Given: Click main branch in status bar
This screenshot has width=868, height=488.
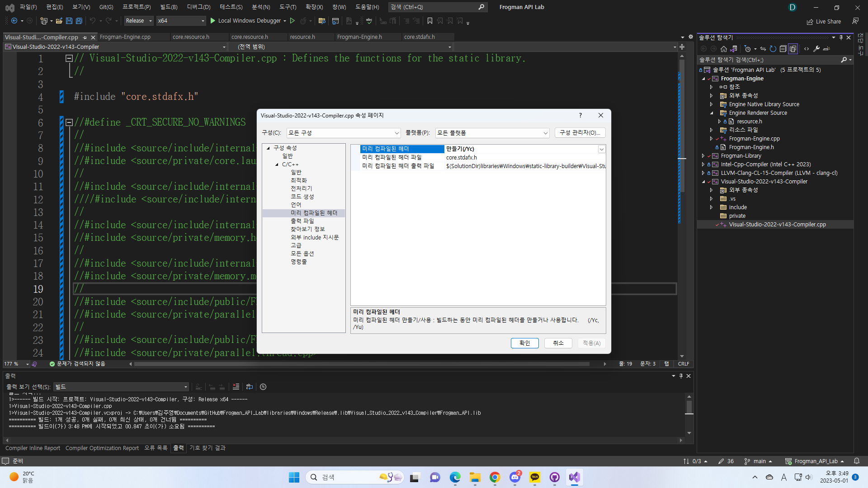Looking at the screenshot, I should pyautogui.click(x=758, y=461).
